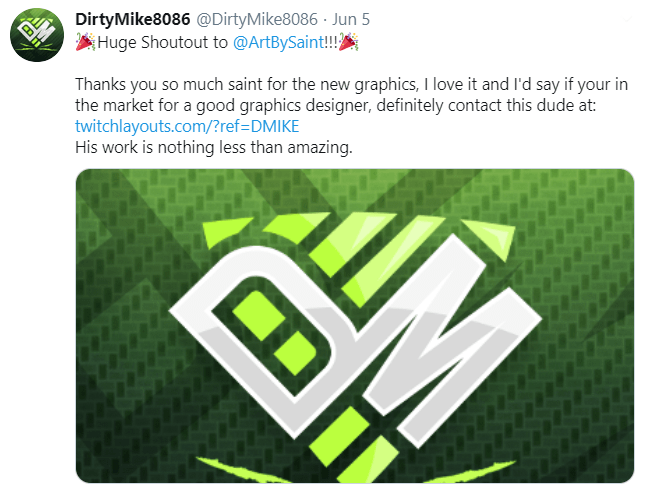The image size is (648, 489).
Task: Select the 'Huge Shoutout to' text
Action: pyautogui.click(x=162, y=42)
